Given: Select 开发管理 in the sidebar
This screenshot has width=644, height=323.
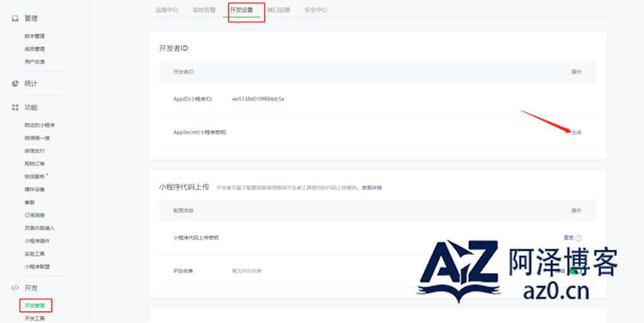Looking at the screenshot, I should coord(35,305).
